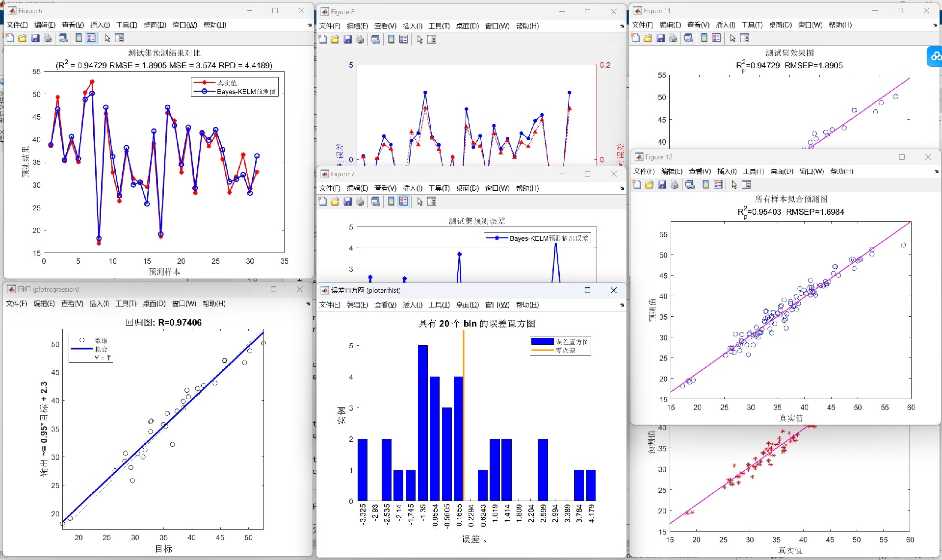The height and width of the screenshot is (560, 942).
Task: Click the dock arrow in Figure 6 menu bar
Action: pyautogui.click(x=310, y=25)
